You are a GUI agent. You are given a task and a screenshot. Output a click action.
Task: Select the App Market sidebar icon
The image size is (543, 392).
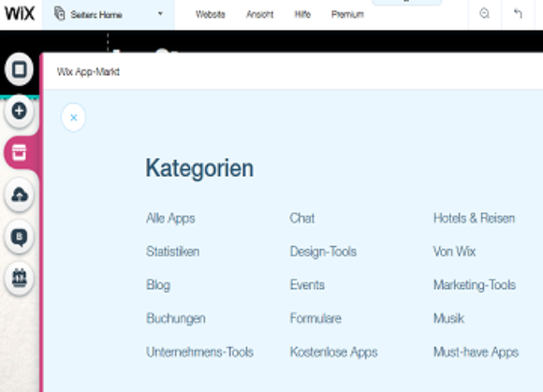click(20, 152)
